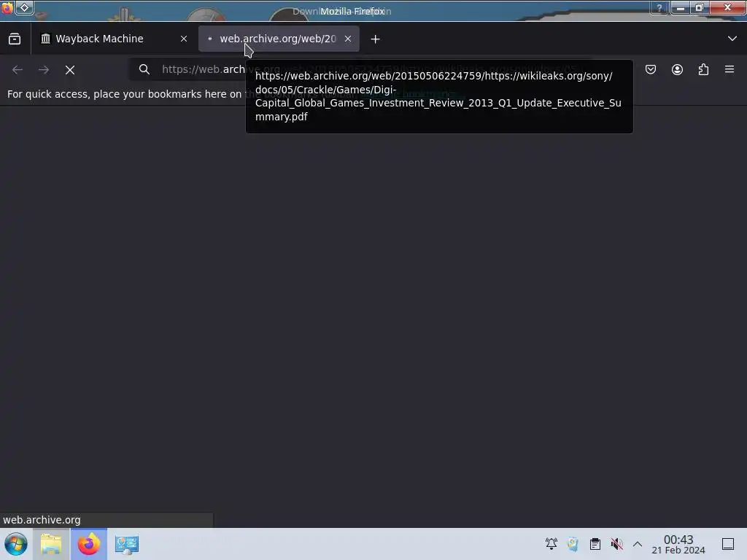Screen dimensions: 747x560
Task: Click the show desktop button
Action: click(x=728, y=544)
